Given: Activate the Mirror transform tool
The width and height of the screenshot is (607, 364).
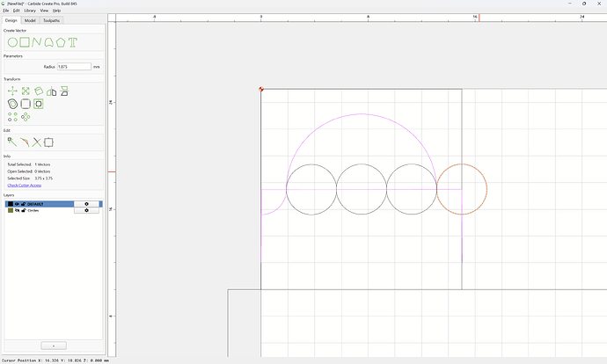Looking at the screenshot, I should pos(52,91).
